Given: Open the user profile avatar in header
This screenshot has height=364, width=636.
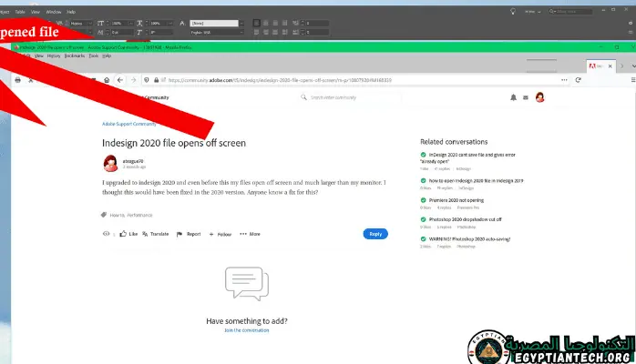Looking at the screenshot, I should [539, 97].
